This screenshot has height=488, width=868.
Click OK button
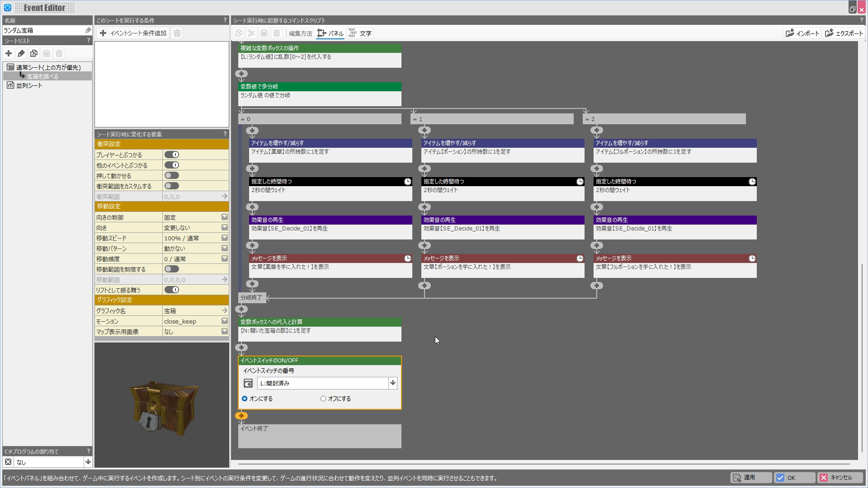tap(794, 478)
